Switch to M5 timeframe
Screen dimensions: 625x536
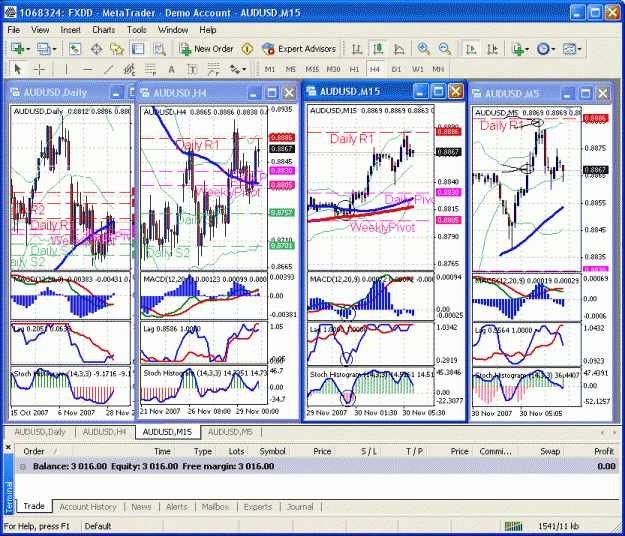coord(291,69)
